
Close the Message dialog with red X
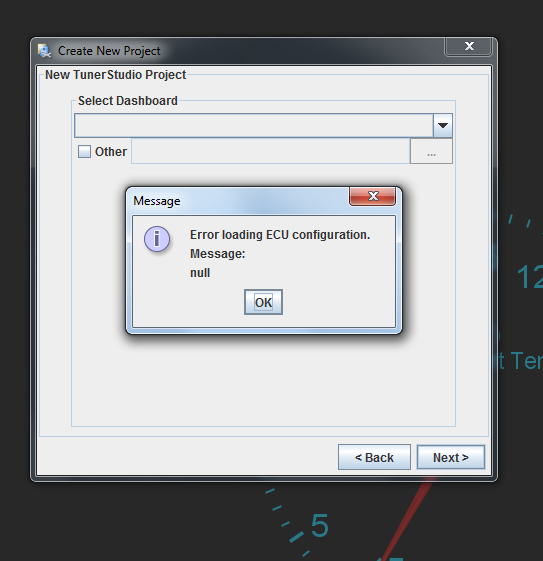coord(372,196)
